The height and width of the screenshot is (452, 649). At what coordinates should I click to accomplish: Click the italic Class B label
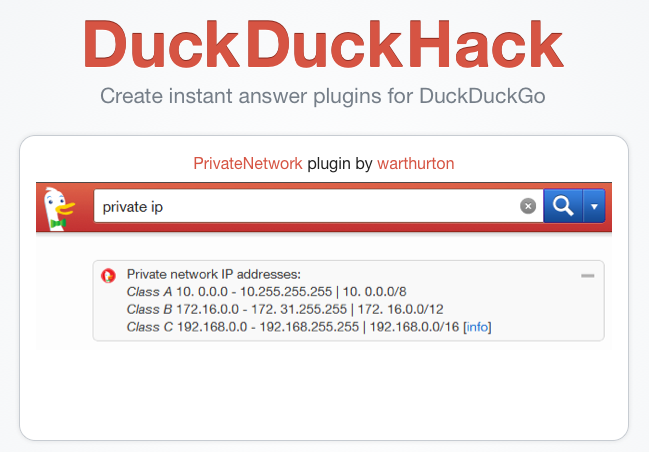[149, 310]
